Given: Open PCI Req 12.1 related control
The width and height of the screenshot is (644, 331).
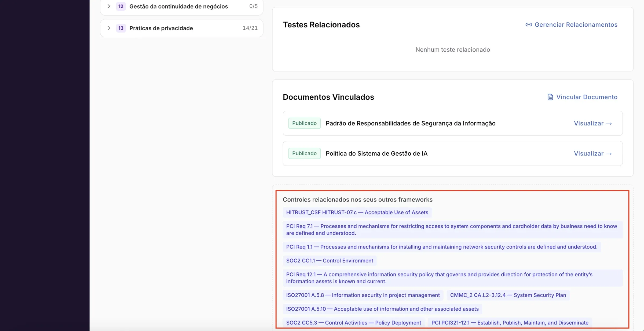Looking at the screenshot, I should (453, 278).
